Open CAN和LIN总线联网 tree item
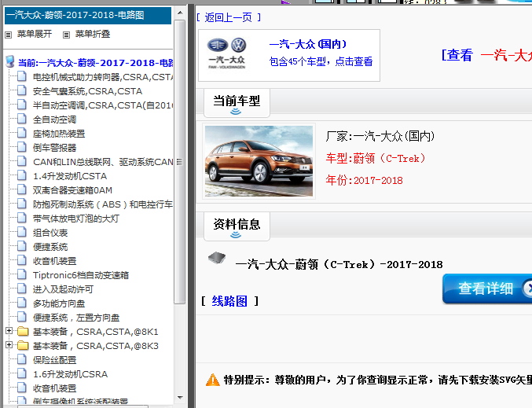The width and height of the screenshot is (532, 408). 103,162
